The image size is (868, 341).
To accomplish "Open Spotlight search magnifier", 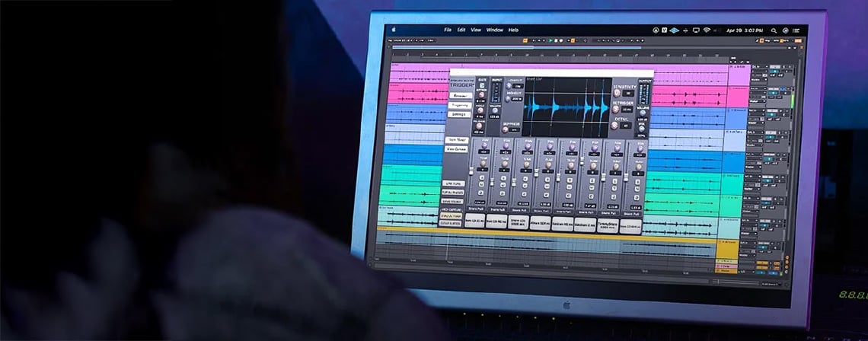I will coord(774,31).
